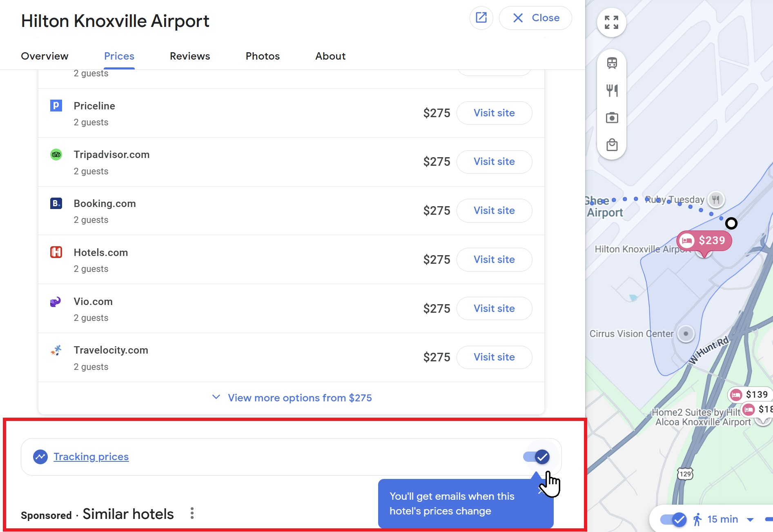The image size is (773, 532).
Task: Visit site for Priceline offer
Action: coord(494,113)
